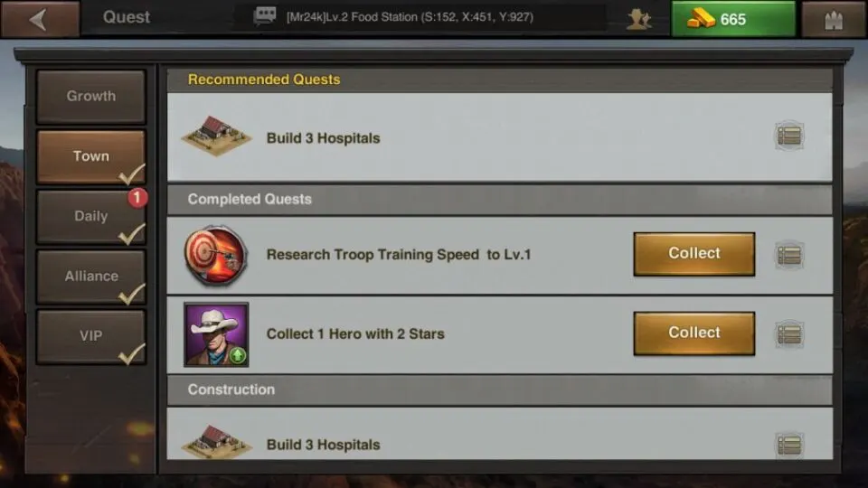Open details list icon for Collect 1 Hero quest
868x488 pixels.
tap(789, 334)
